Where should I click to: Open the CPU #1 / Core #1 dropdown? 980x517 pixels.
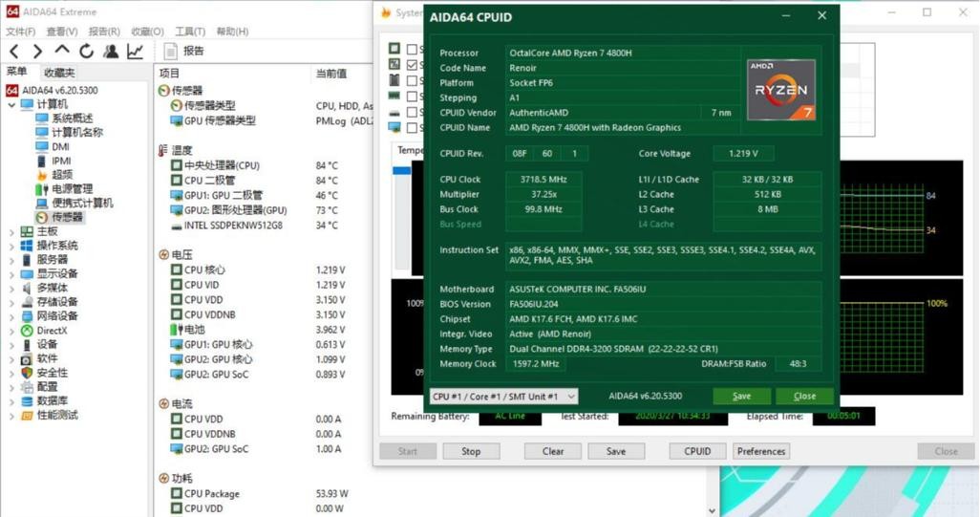click(x=504, y=397)
